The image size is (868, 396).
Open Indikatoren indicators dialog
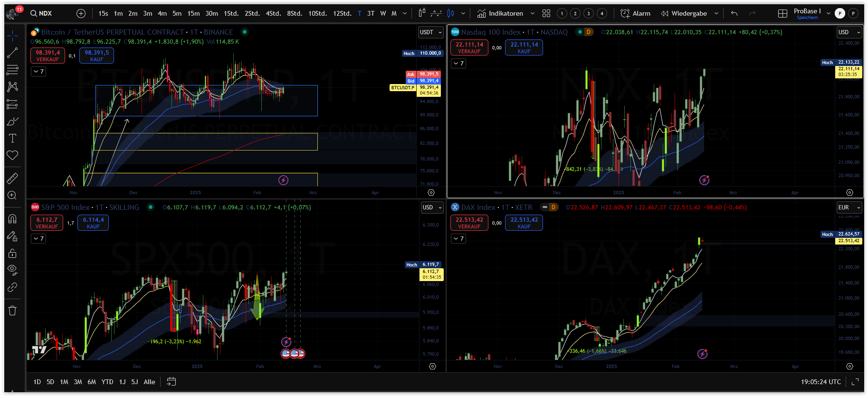tap(500, 13)
